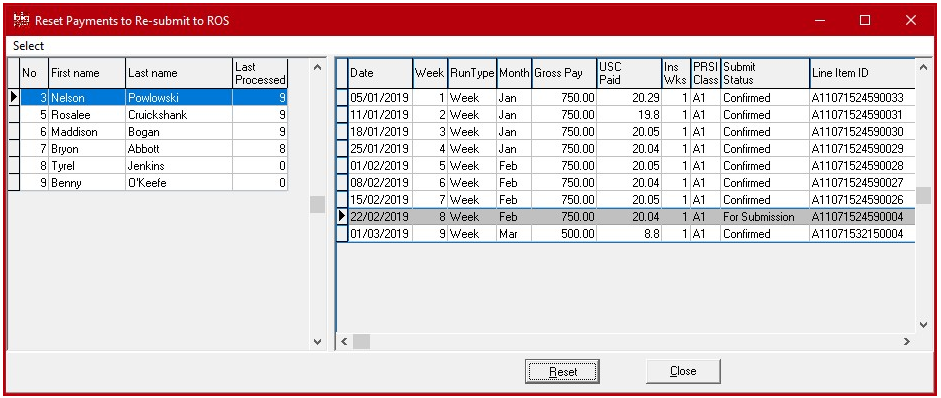Select the payment dated 08/02/2019

(x=631, y=182)
